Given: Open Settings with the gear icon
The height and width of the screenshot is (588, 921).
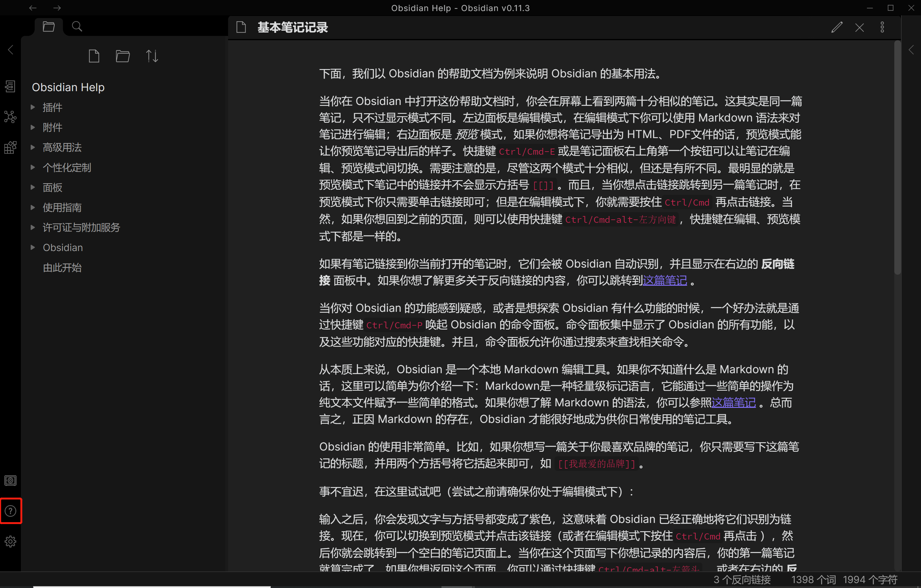Looking at the screenshot, I should (x=10, y=541).
